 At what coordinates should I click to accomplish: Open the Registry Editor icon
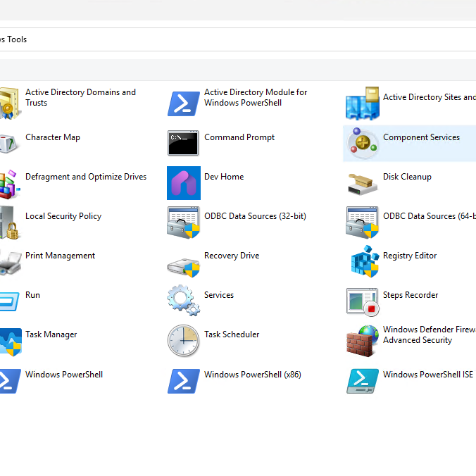click(365, 261)
